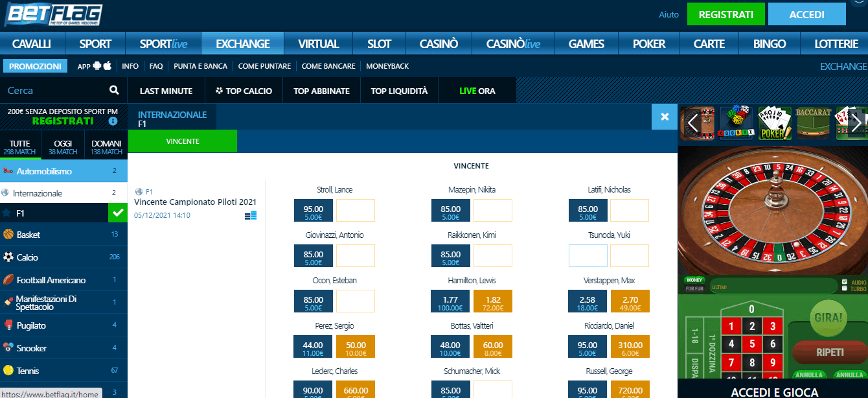Click the ACCEDI login button

click(807, 14)
